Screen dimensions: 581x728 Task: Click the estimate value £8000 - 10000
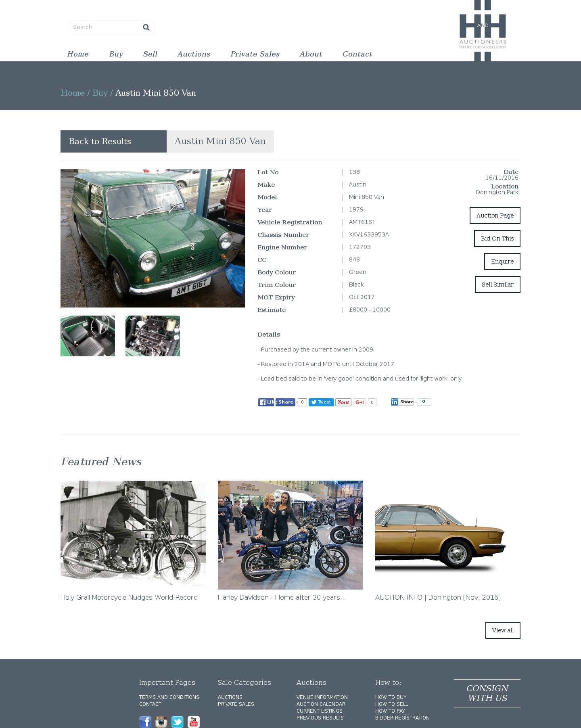coord(370,310)
